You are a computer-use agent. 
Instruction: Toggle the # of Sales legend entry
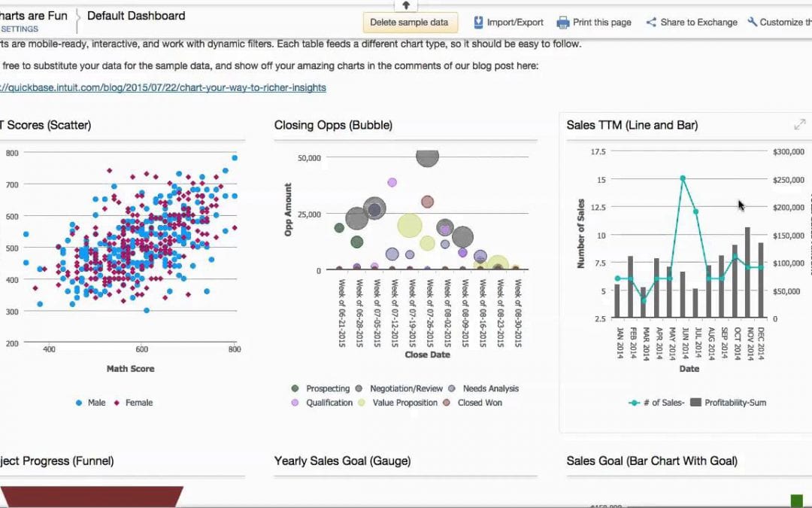[x=656, y=403]
